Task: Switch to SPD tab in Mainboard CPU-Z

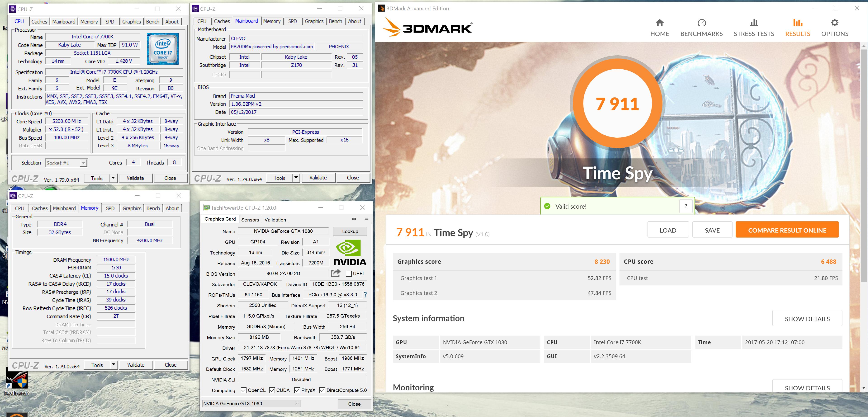Action: (292, 21)
